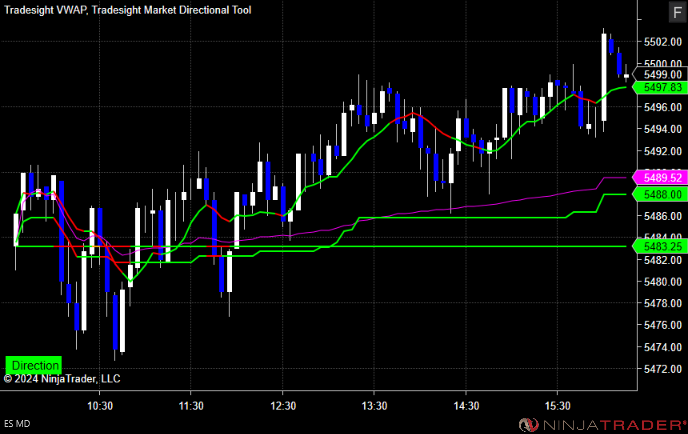Click the 13:30 time axis label

click(x=374, y=406)
